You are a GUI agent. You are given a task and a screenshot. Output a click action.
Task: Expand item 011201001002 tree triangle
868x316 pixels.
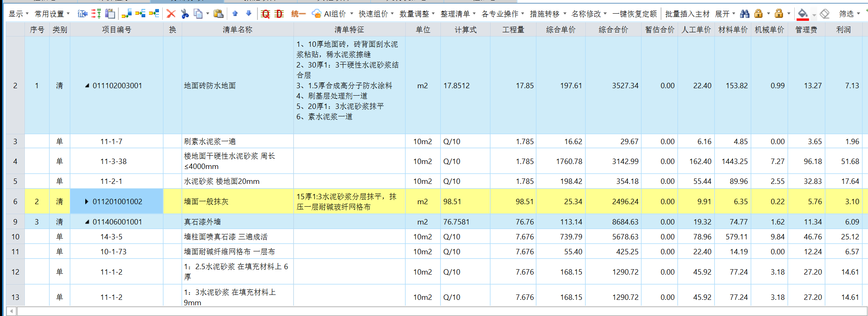pos(87,202)
